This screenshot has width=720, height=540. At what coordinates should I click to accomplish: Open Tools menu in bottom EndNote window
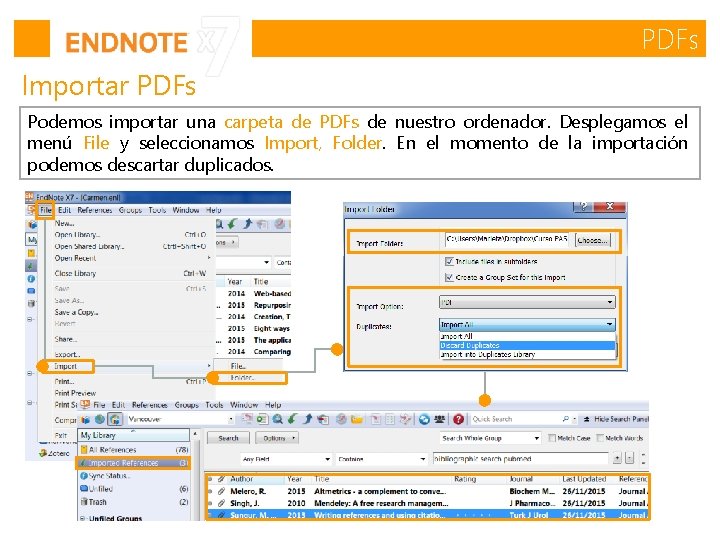(214, 405)
